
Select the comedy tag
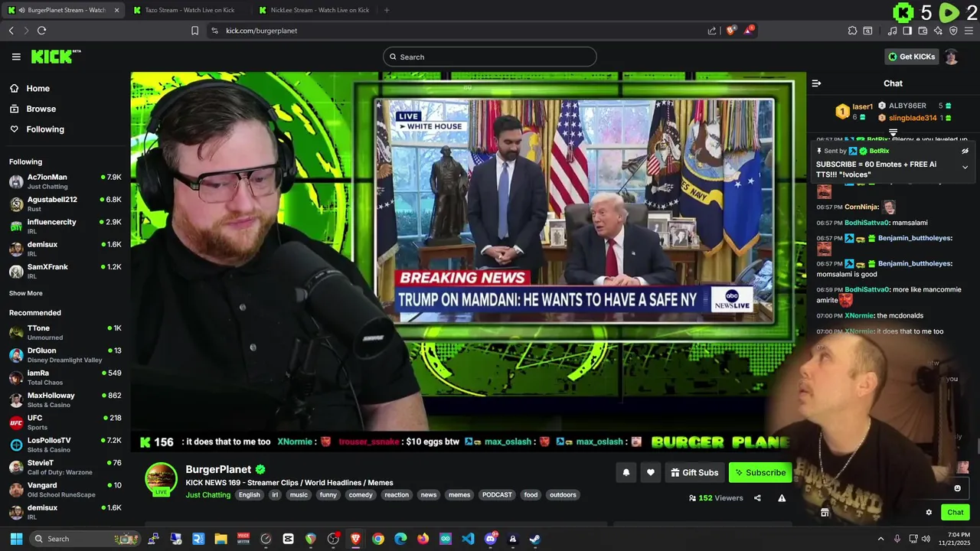[361, 495]
